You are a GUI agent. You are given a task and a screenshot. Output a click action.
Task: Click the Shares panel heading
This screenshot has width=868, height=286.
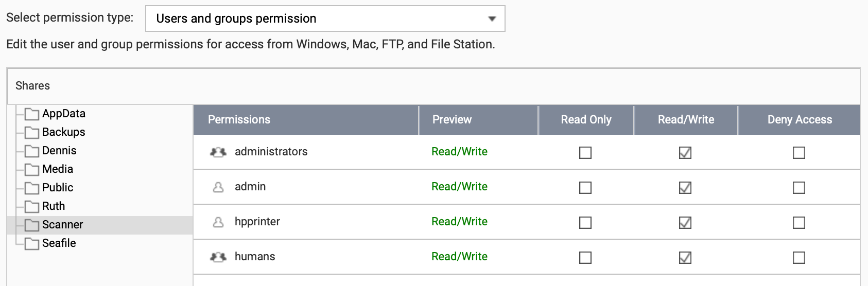[32, 86]
